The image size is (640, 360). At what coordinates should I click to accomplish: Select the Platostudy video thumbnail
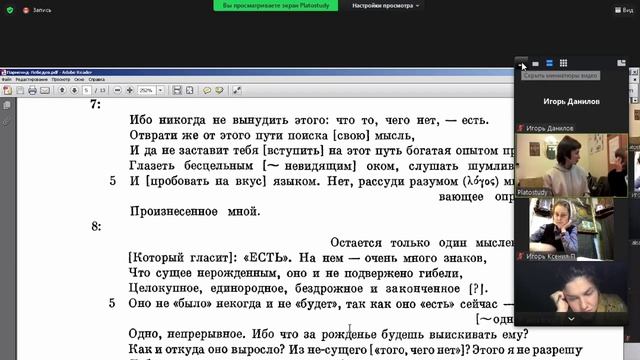(x=571, y=165)
